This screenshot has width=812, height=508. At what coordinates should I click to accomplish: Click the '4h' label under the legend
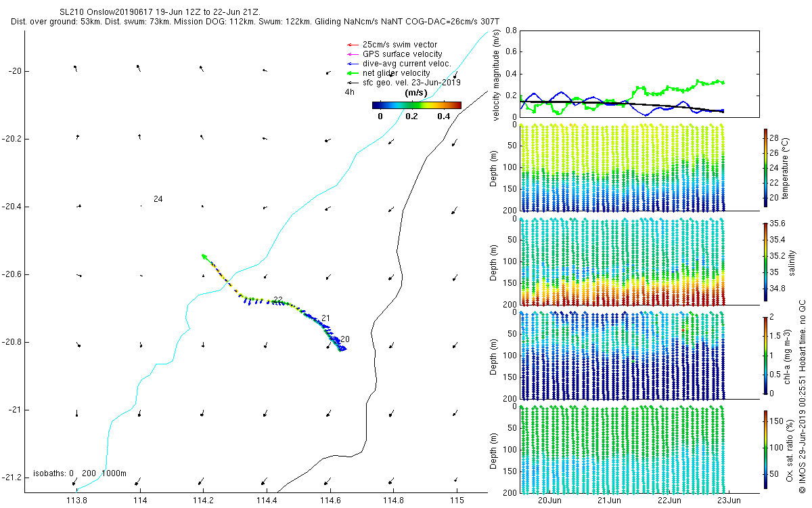pyautogui.click(x=350, y=91)
